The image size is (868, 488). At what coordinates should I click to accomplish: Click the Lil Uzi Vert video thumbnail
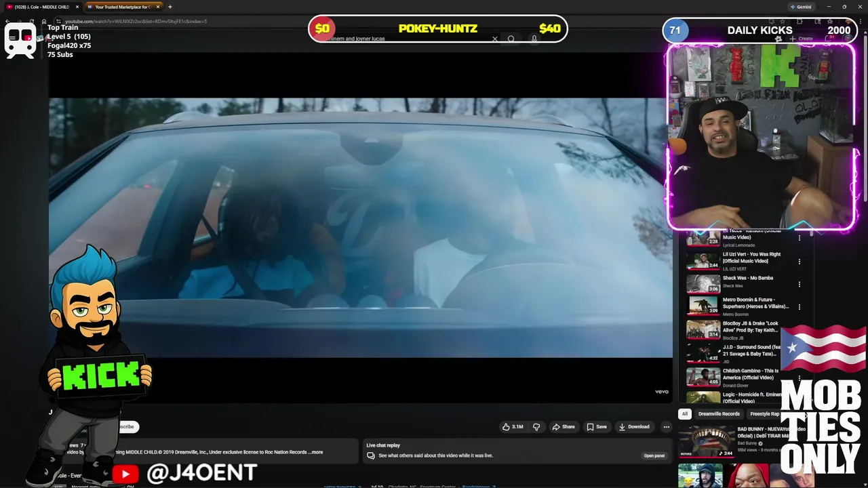[x=703, y=260]
